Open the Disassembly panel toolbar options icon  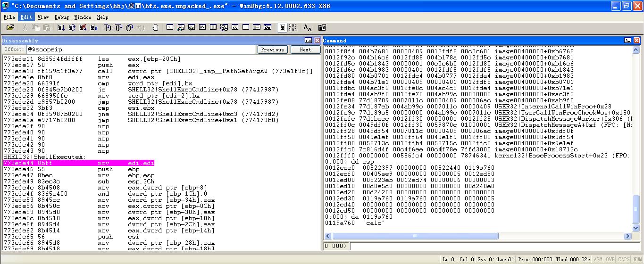coord(308,41)
